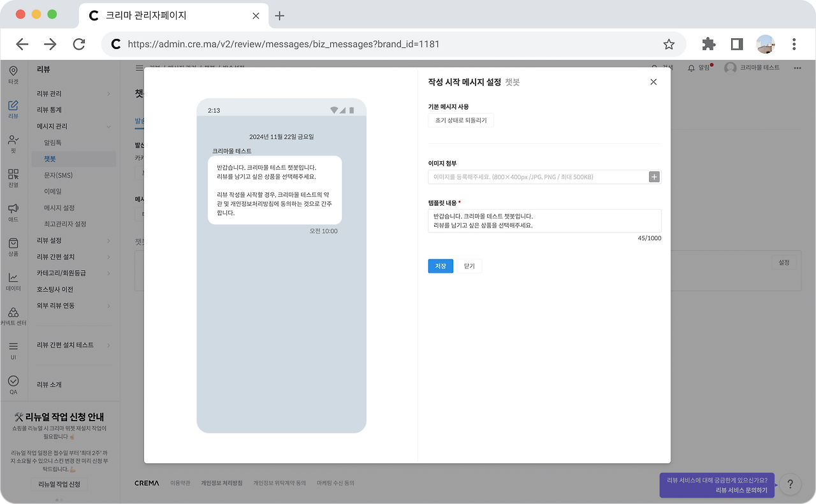Open the 커넥트 센터 section
This screenshot has width=816, height=504.
tap(13, 317)
